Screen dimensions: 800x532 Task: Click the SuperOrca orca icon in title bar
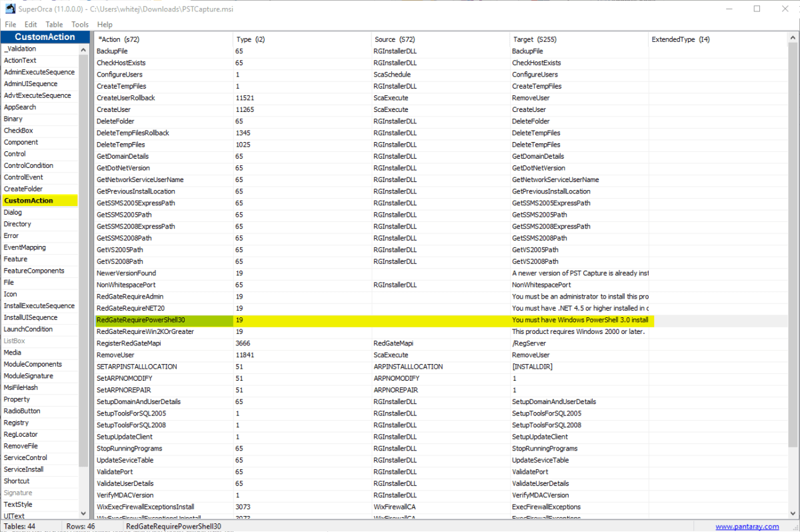(x=7, y=9)
